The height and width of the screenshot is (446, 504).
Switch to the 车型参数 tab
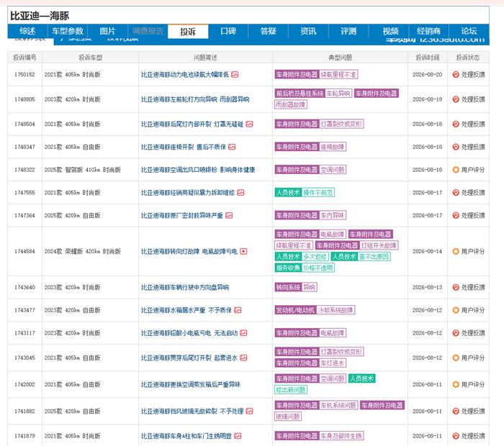68,31
